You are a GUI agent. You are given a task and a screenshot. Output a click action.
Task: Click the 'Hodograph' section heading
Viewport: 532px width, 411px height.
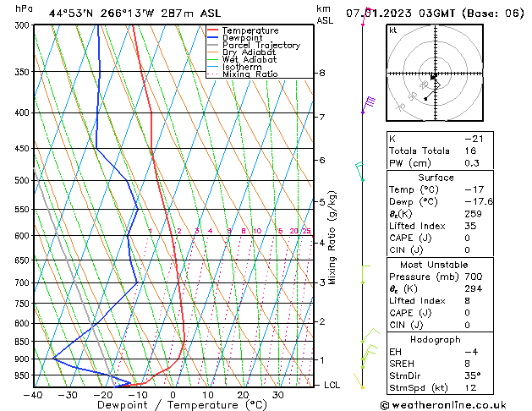pyautogui.click(x=436, y=340)
